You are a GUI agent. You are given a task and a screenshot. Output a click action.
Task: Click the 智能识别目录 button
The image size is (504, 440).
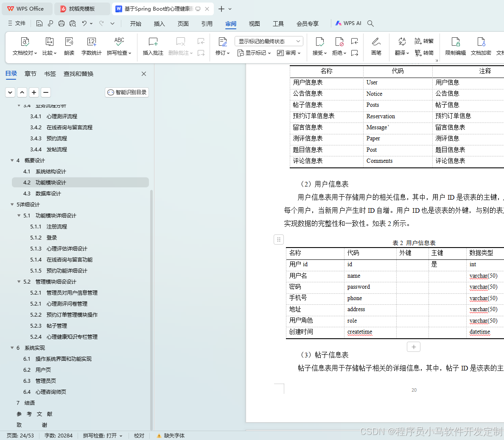126,92
